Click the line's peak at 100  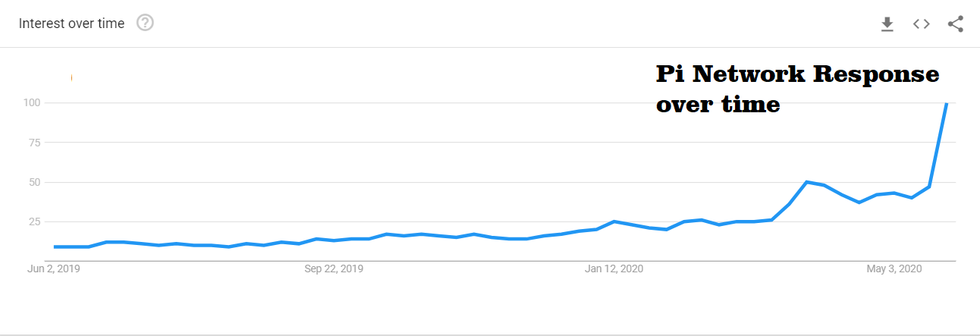point(946,103)
